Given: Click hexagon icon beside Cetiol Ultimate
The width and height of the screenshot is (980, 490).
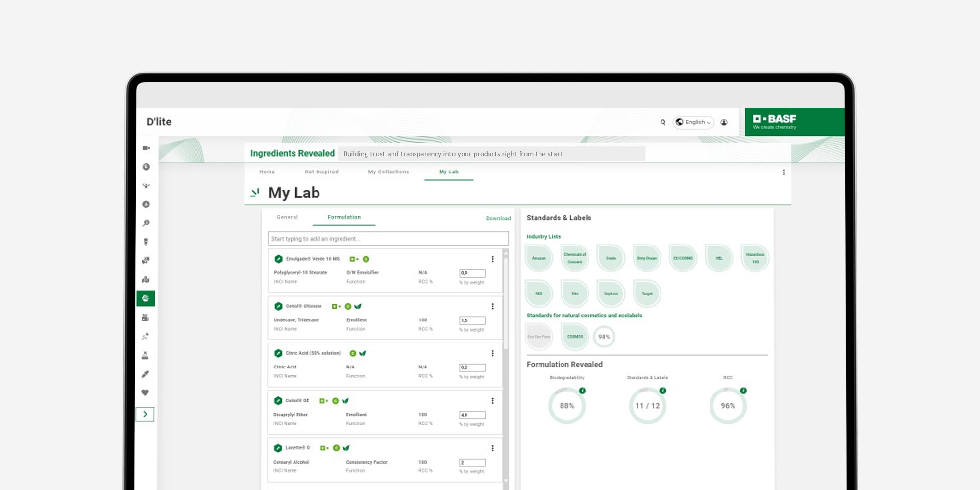Looking at the screenshot, I should [x=279, y=306].
